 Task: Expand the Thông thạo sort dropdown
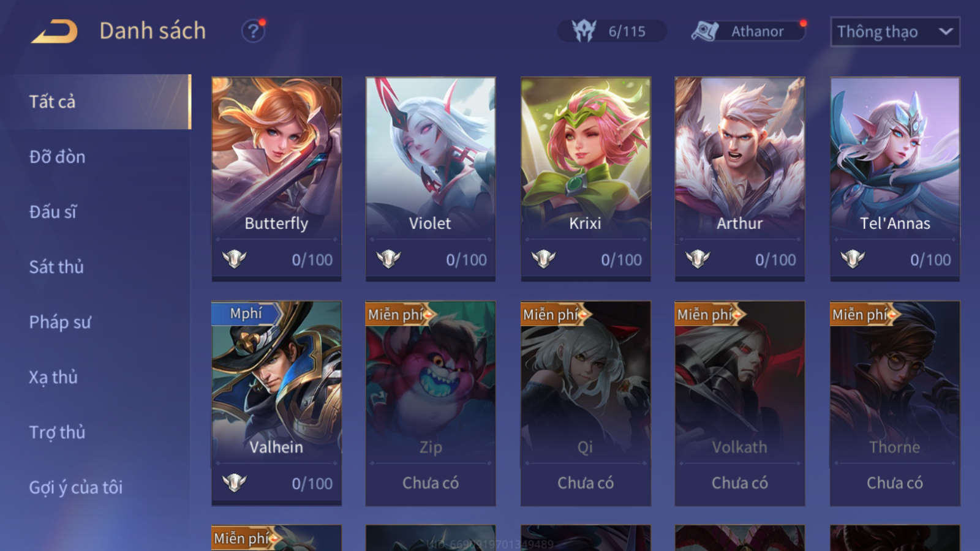(x=895, y=32)
